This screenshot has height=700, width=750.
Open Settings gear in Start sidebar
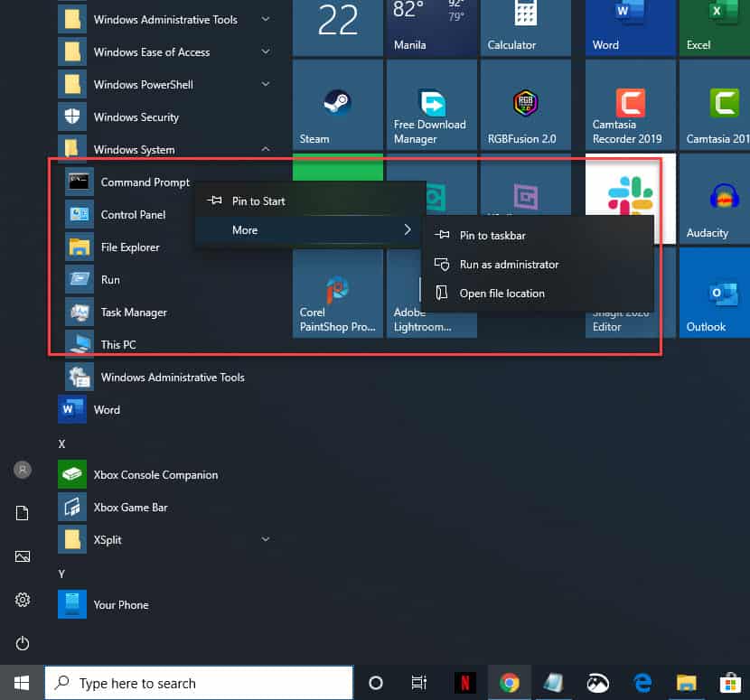(x=23, y=600)
